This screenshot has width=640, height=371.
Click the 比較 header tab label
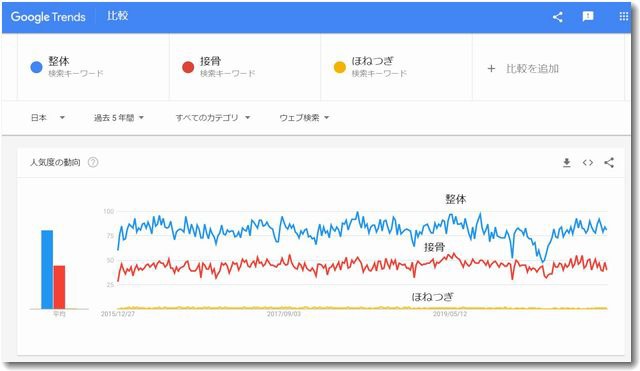[x=118, y=16]
